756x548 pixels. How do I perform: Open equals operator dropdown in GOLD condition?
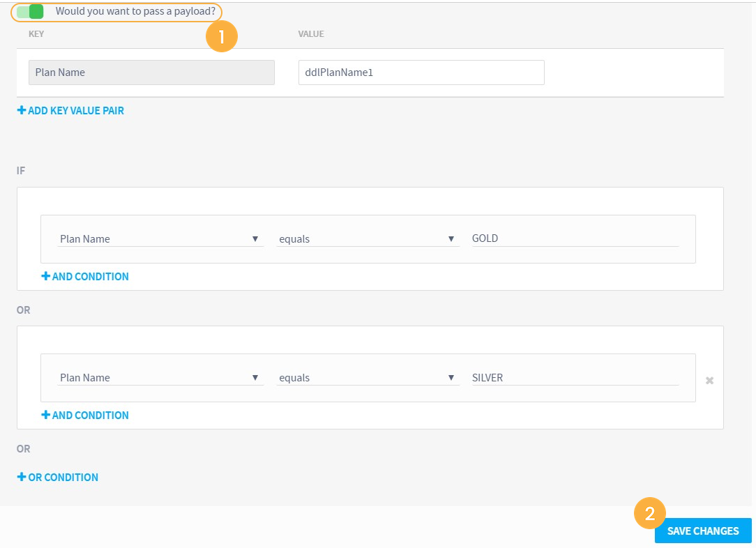point(368,238)
